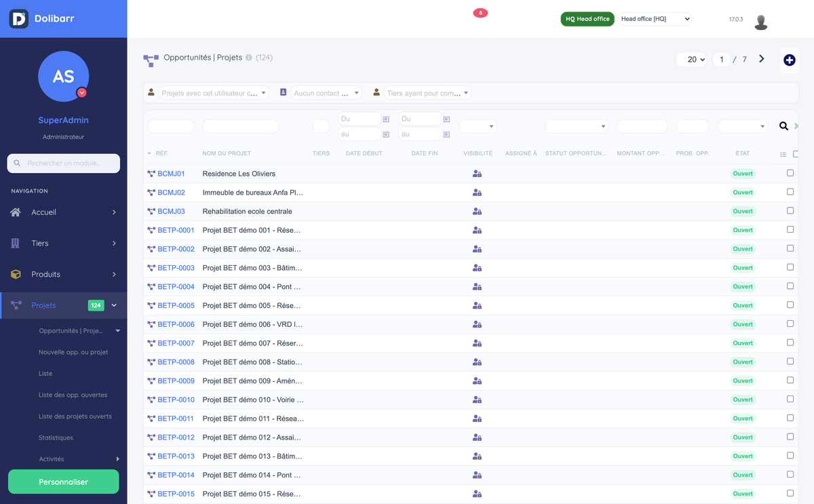Viewport: 814px width, 504px height.
Task: Click the Personnaliser button
Action: coord(63,482)
